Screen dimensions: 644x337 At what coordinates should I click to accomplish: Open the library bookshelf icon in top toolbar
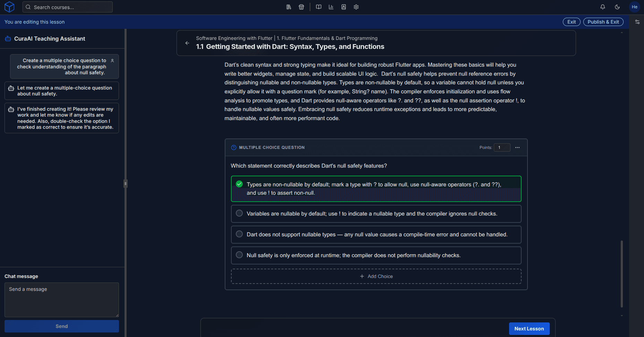tap(289, 7)
